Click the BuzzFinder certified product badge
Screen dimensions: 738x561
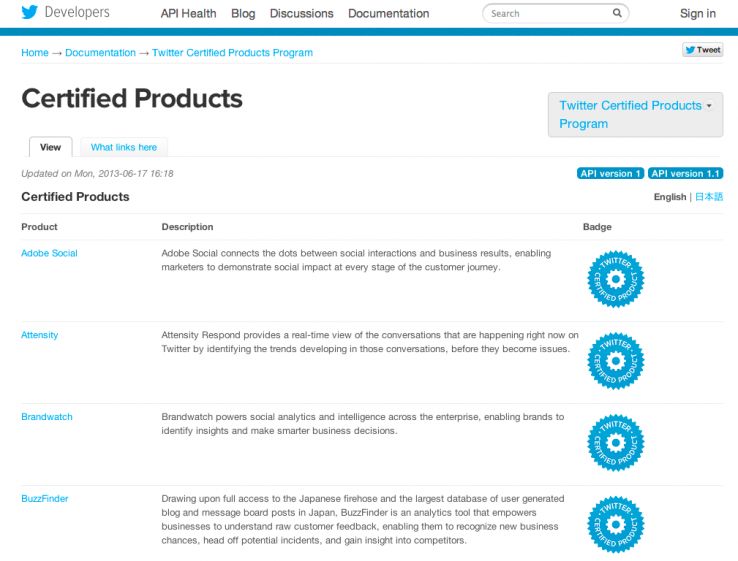[613, 521]
